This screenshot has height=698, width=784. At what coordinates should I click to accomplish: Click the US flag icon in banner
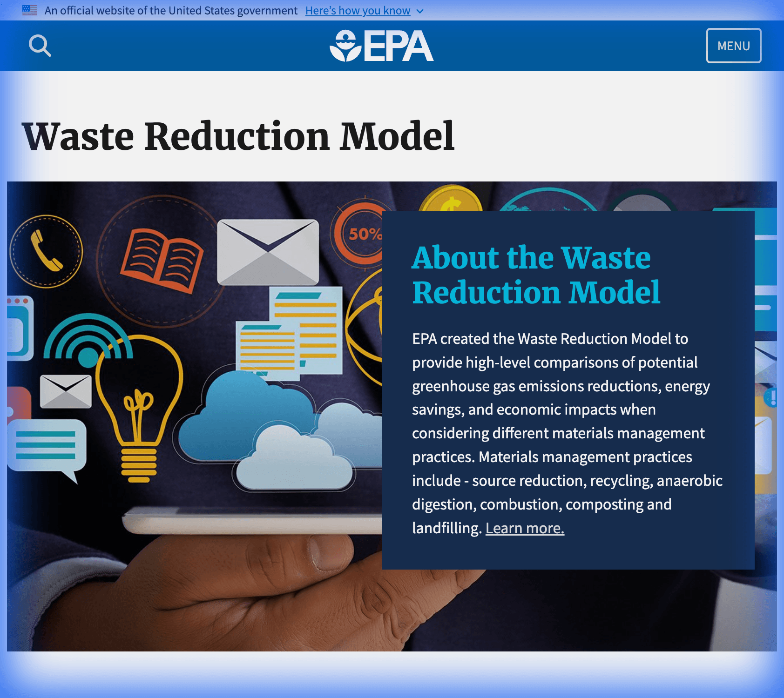[x=29, y=10]
